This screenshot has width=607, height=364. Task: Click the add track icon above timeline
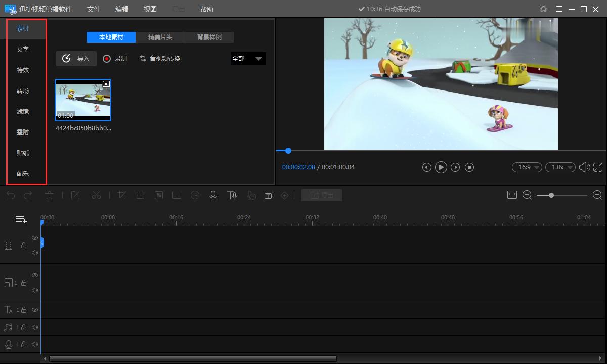click(x=21, y=219)
